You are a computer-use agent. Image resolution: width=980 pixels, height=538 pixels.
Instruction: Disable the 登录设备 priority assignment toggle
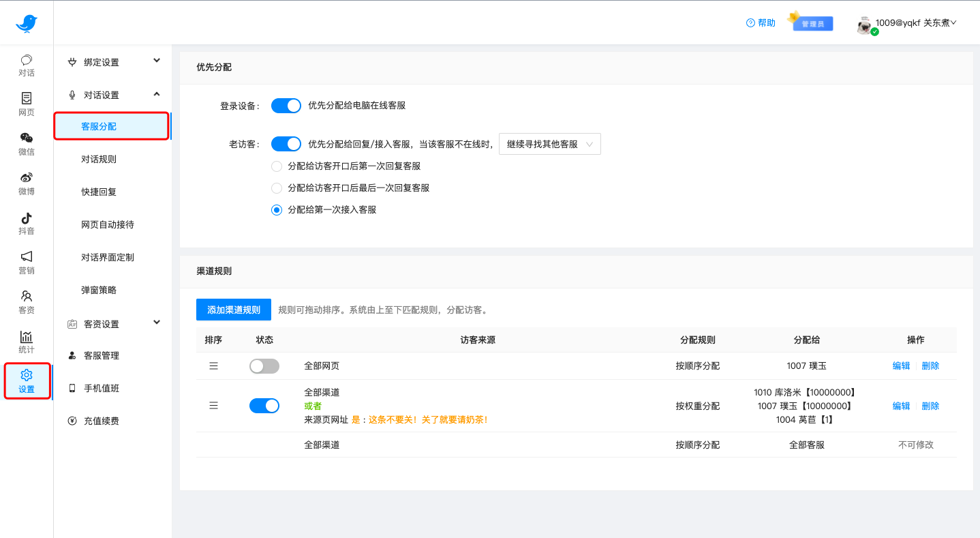click(286, 106)
